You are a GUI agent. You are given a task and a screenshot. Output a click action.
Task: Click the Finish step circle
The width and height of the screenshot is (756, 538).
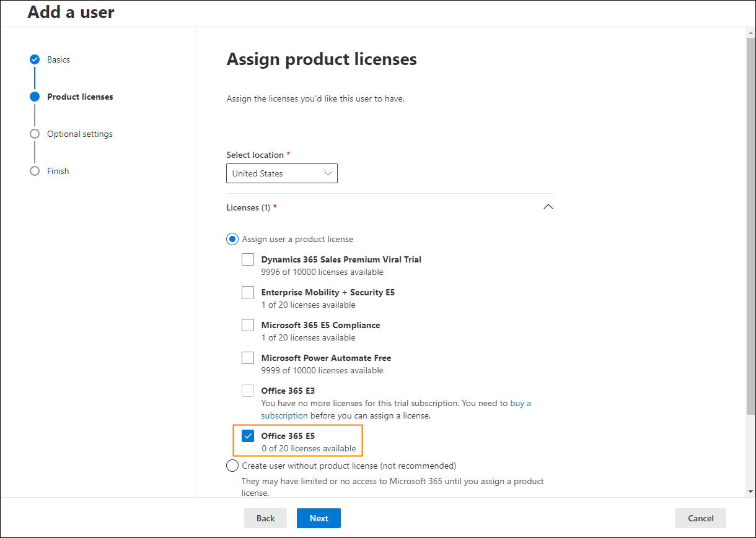35,171
